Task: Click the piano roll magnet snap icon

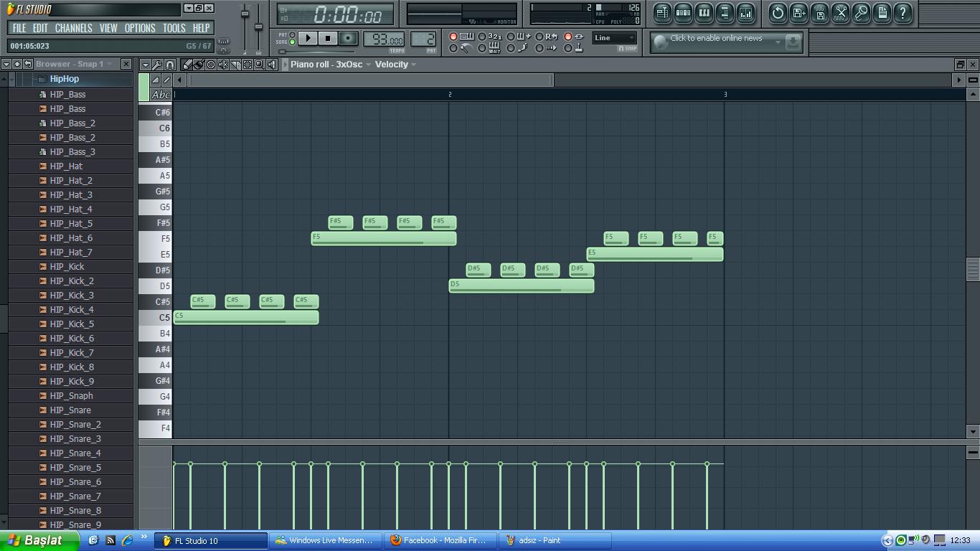Action: coord(169,65)
